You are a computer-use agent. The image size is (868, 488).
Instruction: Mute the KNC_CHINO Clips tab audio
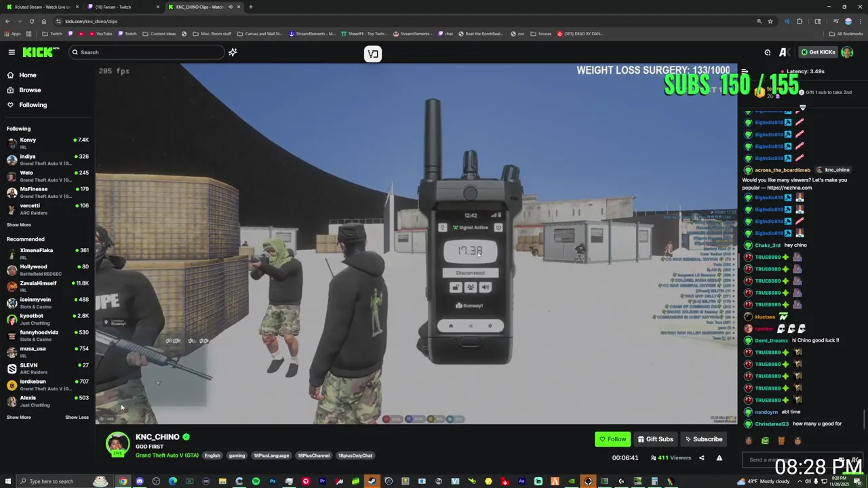231,7
